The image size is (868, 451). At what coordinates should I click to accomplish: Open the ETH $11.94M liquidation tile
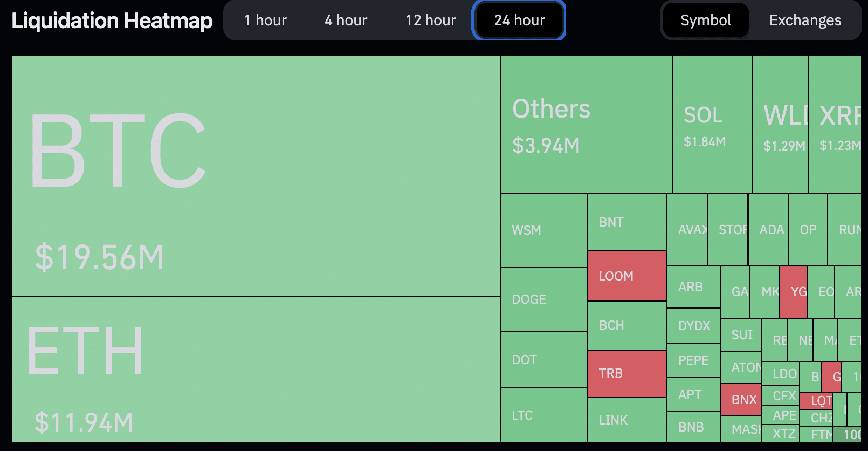pyautogui.click(x=256, y=370)
